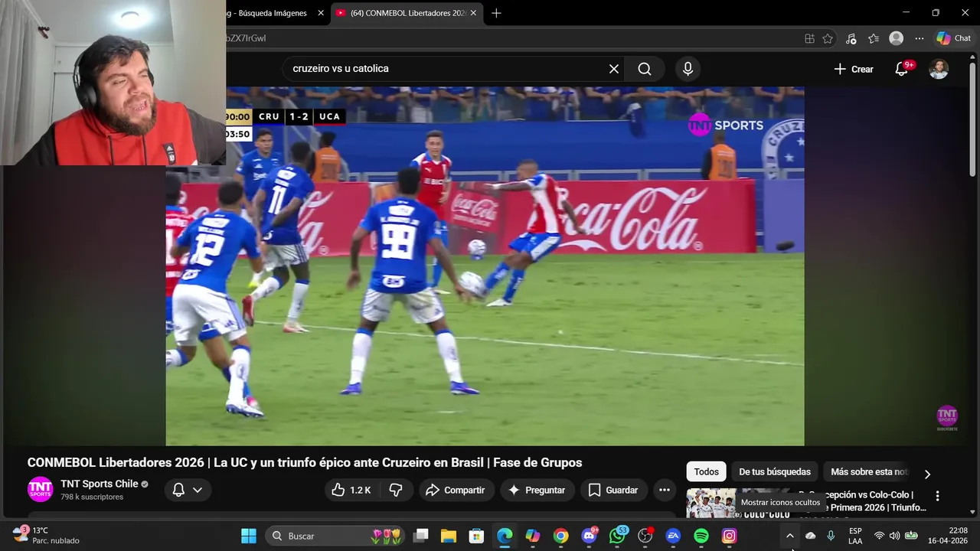Open WhatsApp from the taskbar
This screenshot has width=980, height=551.
click(617, 536)
